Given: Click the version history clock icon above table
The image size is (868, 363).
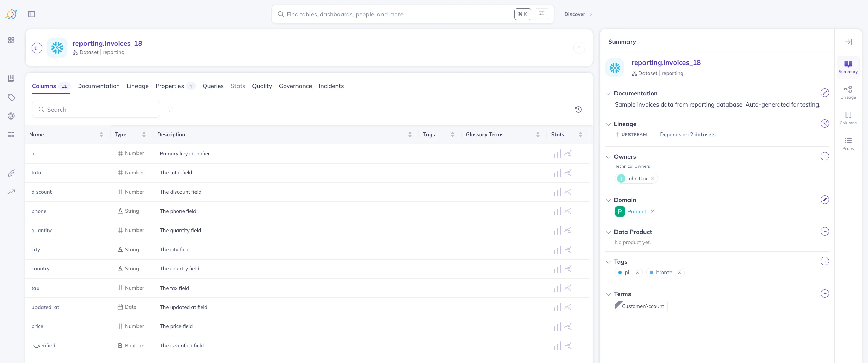Looking at the screenshot, I should (578, 109).
